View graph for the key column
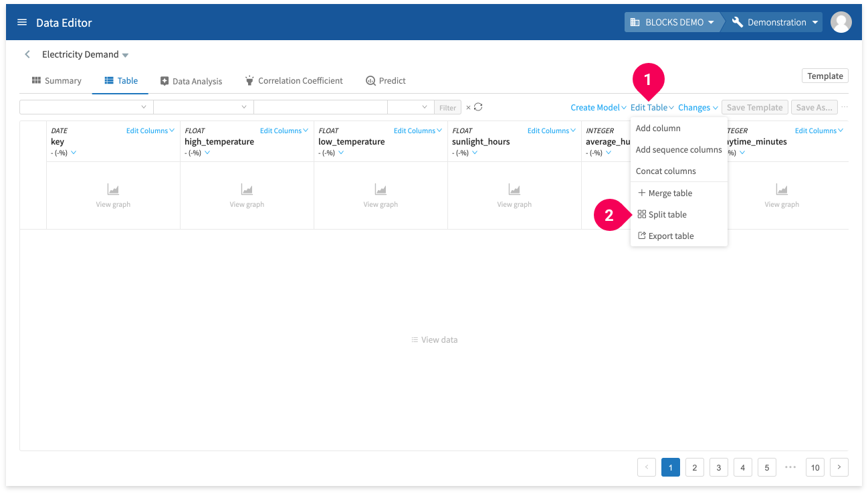This screenshot has width=868, height=494. coord(113,196)
